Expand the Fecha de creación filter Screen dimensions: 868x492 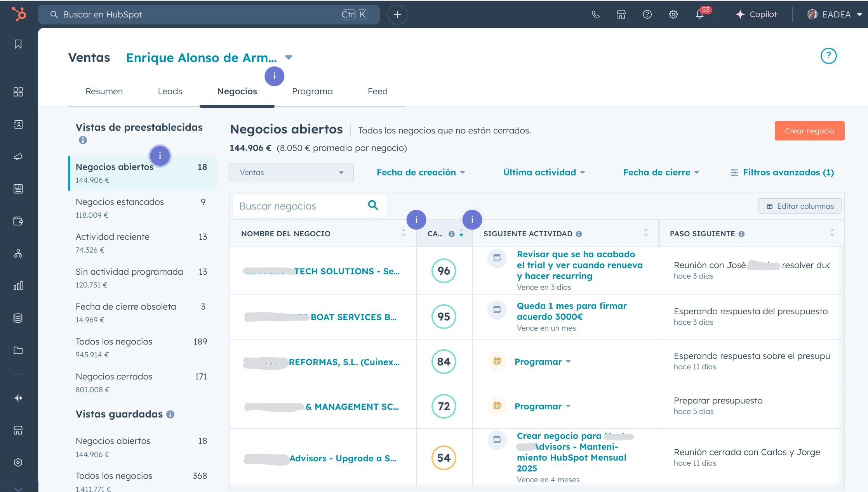pos(421,173)
